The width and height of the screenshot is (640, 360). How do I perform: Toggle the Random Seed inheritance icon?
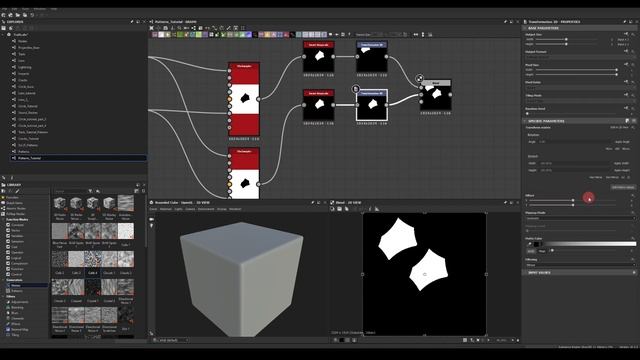(626, 108)
